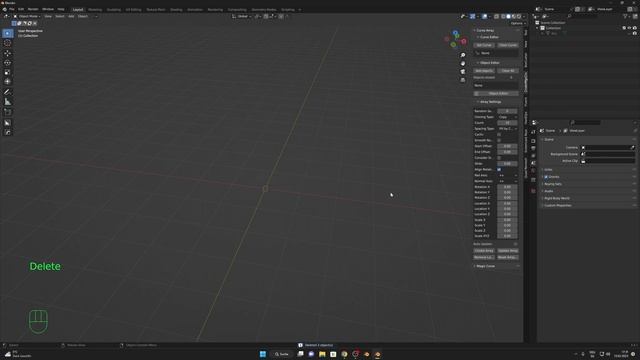
Task: Toggle viewport overlays button
Action: [x=485, y=16]
